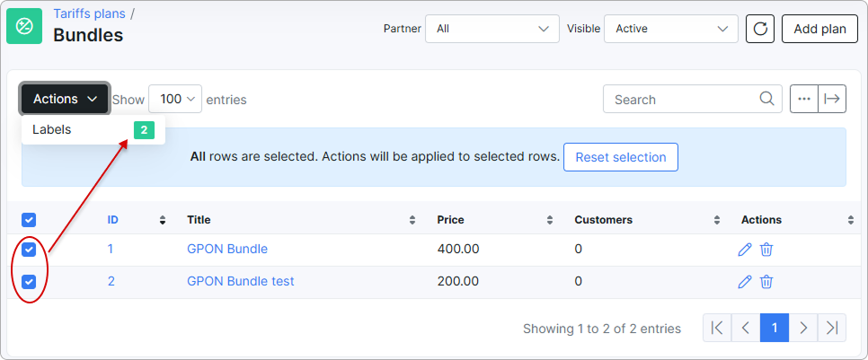Click the Reset selection button
The width and height of the screenshot is (868, 360).
point(621,157)
